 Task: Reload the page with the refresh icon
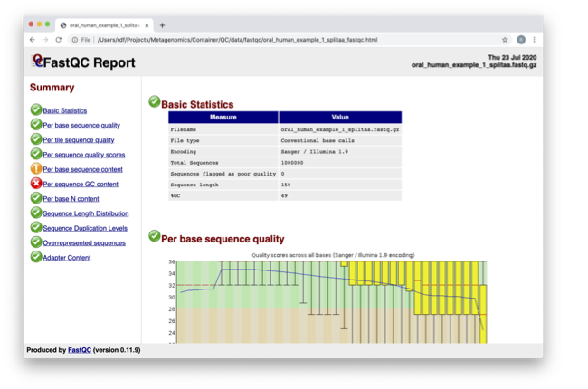(59, 40)
